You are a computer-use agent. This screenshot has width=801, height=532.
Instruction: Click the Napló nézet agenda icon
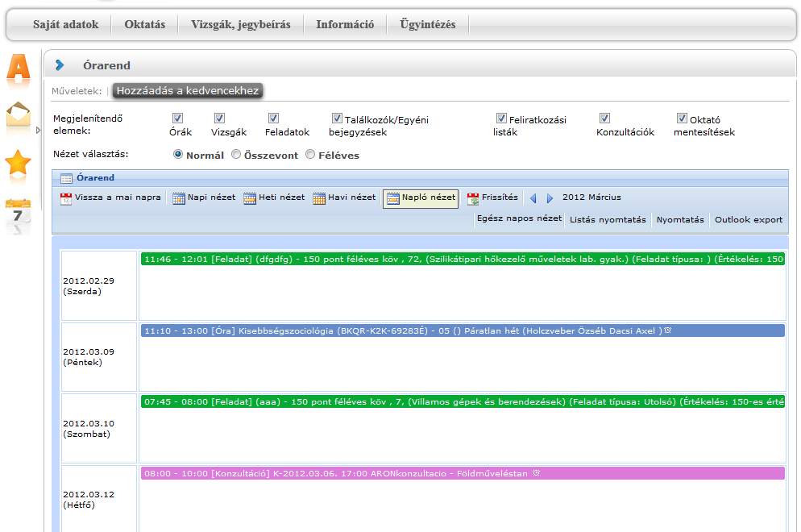[392, 198]
